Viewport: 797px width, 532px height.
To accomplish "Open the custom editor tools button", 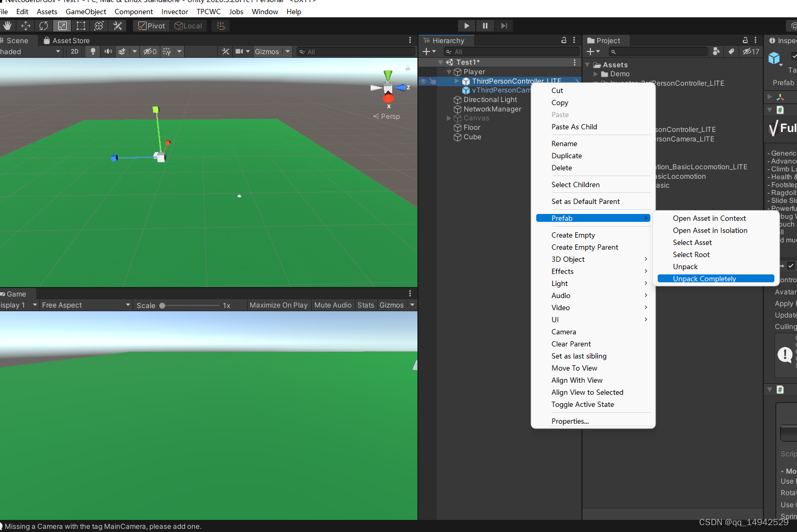I will coord(117,26).
